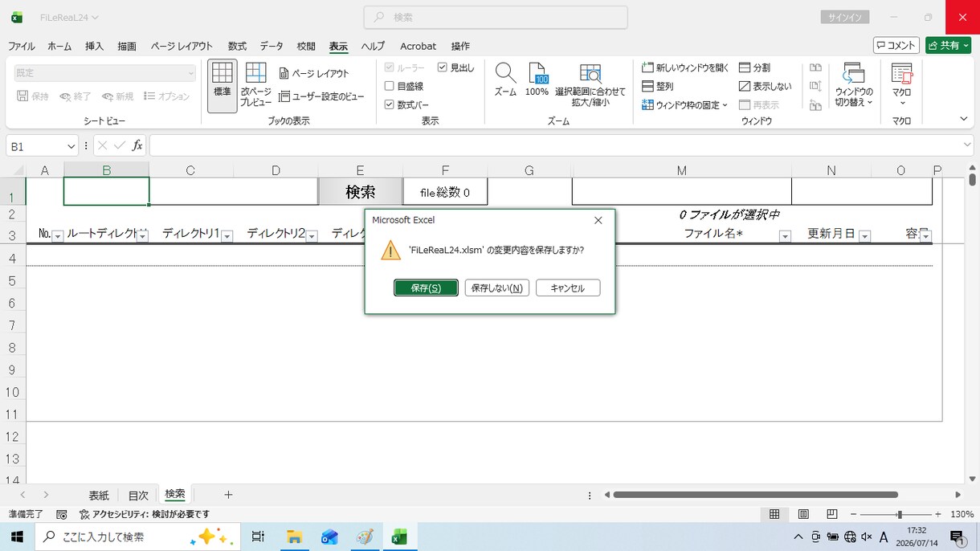
Task: Open the ウィンドウの切り替え switch windows dropdown
Action: [x=854, y=84]
